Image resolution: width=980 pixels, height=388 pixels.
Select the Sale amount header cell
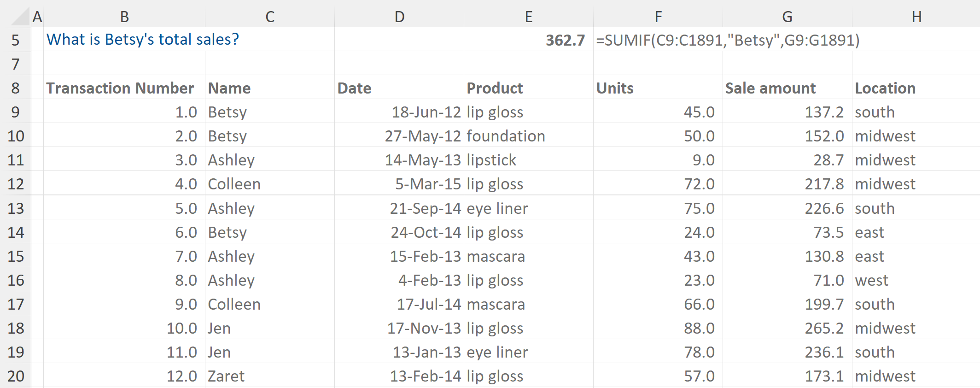[770, 88]
